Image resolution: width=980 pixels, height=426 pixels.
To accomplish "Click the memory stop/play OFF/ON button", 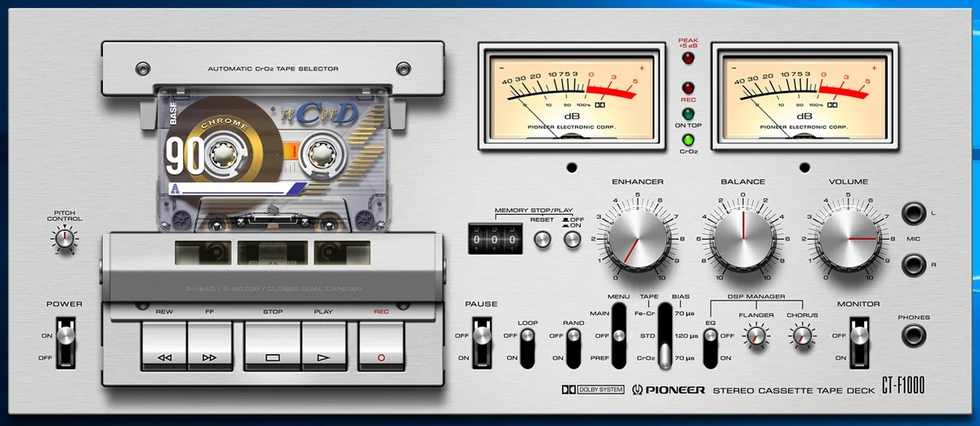I will (x=573, y=239).
